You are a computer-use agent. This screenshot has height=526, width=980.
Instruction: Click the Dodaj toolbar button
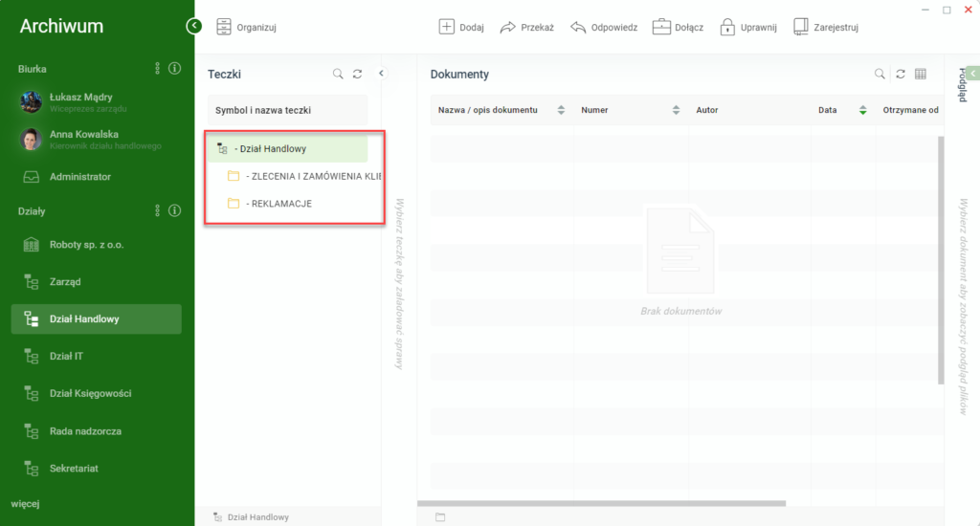click(461, 27)
